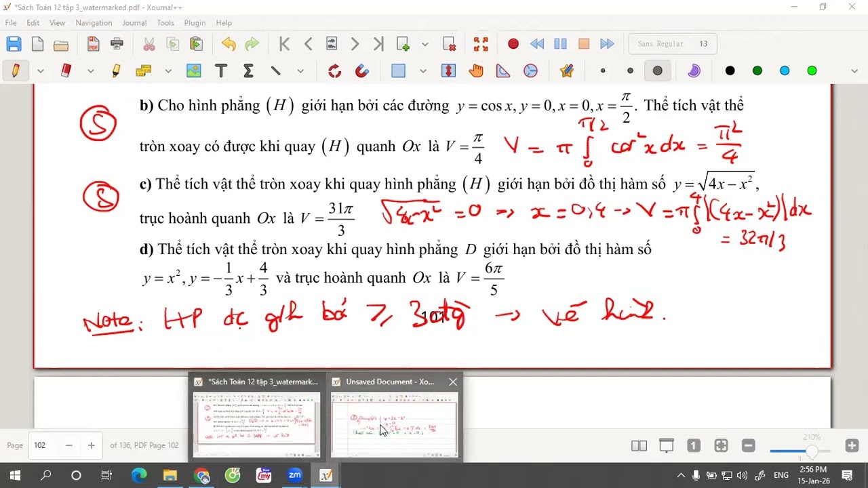Go to the previous page
The height and width of the screenshot is (488, 868).
pos(308,44)
